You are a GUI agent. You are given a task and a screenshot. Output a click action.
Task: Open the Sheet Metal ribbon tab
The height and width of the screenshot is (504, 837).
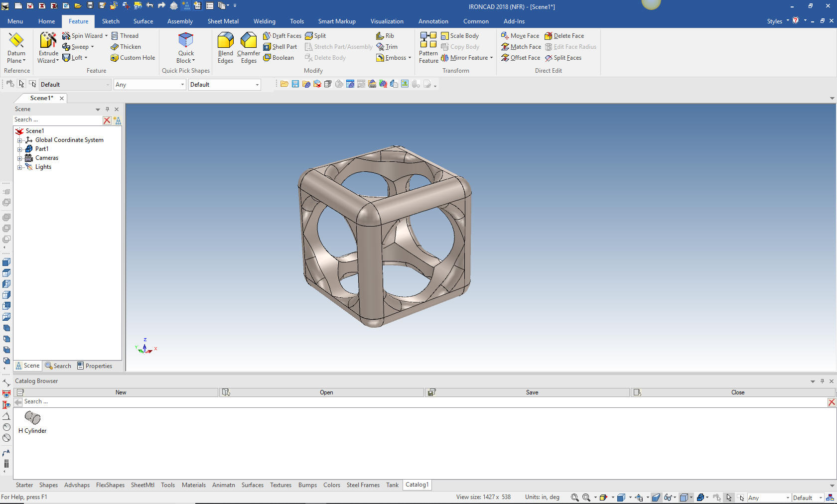[223, 21]
